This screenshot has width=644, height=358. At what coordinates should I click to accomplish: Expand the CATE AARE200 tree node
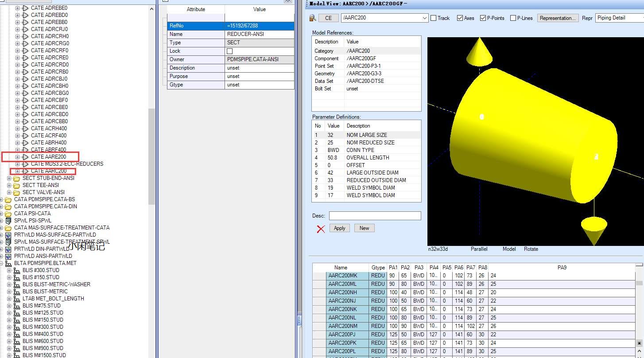pyautogui.click(x=18, y=157)
